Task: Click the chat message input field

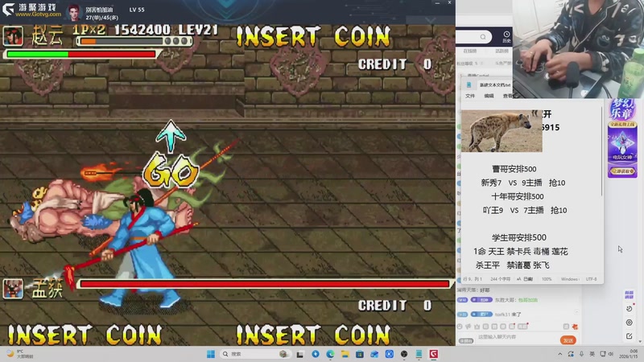Action: tap(518, 337)
